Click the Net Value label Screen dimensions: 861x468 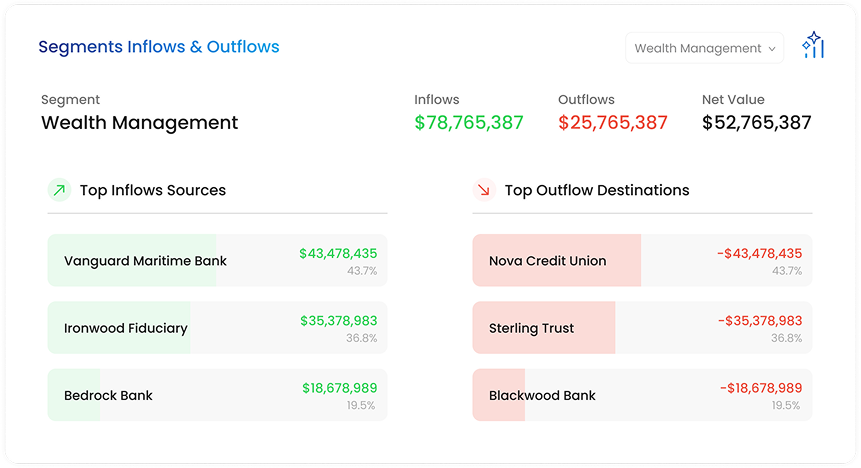[x=733, y=99]
